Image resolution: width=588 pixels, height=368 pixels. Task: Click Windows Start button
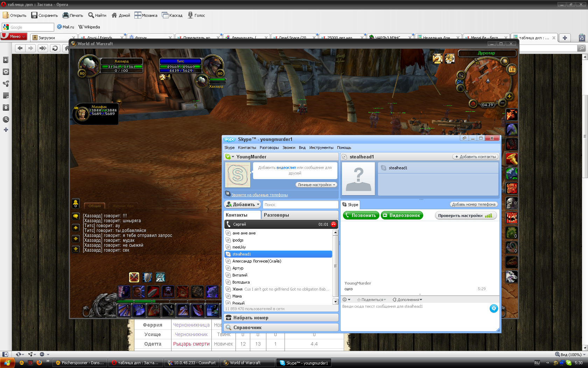[7, 363]
